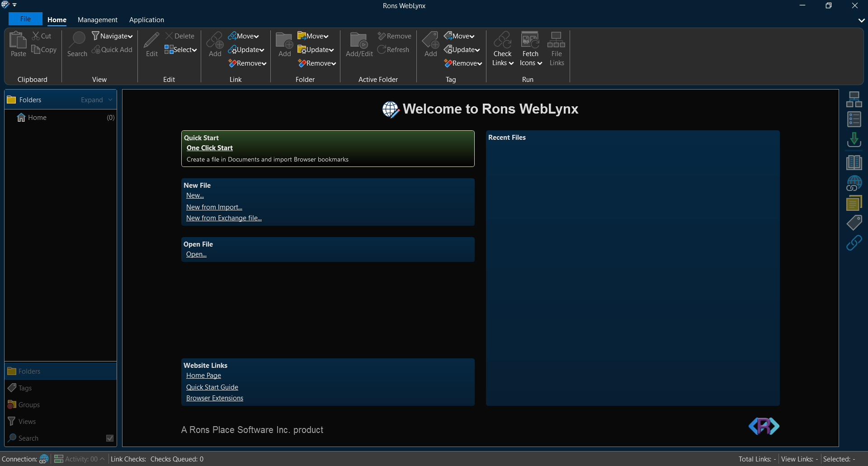Click the Activity icon in status bar
The width and height of the screenshot is (868, 466).
[58, 459]
